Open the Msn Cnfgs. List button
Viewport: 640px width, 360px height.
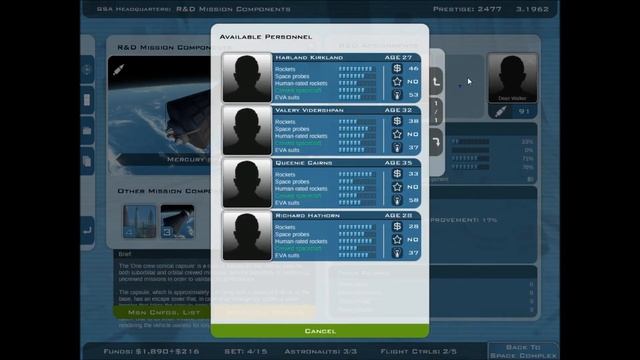pos(164,312)
